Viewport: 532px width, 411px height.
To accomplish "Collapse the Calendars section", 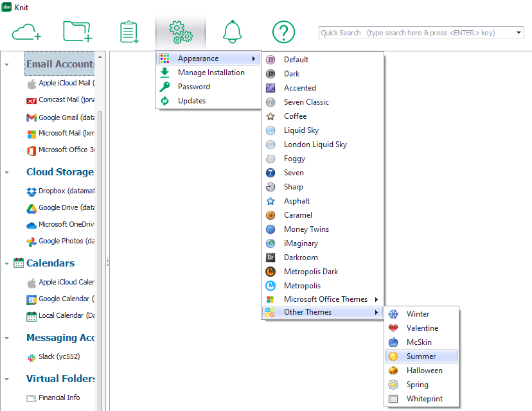I will pos(7,263).
